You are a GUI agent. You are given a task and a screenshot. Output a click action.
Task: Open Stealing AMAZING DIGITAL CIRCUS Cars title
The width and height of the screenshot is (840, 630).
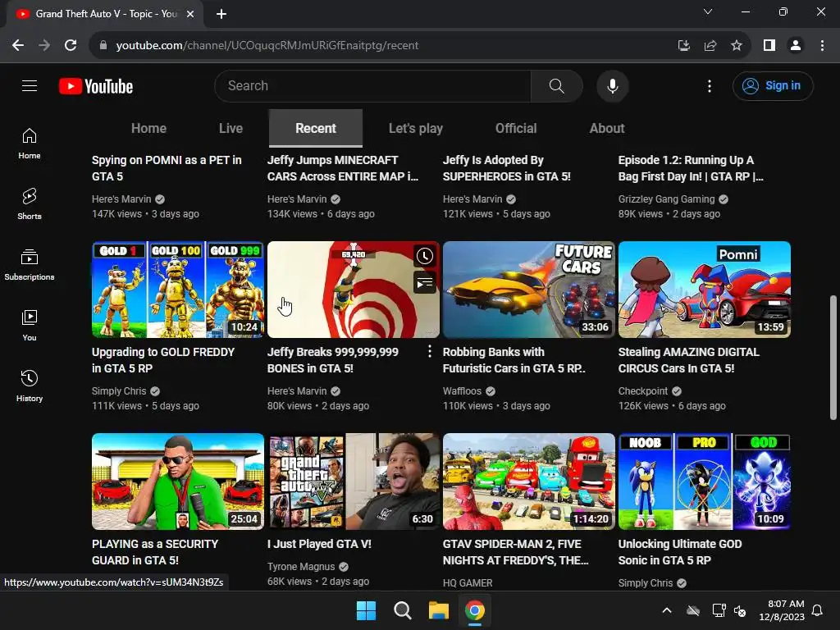point(689,360)
